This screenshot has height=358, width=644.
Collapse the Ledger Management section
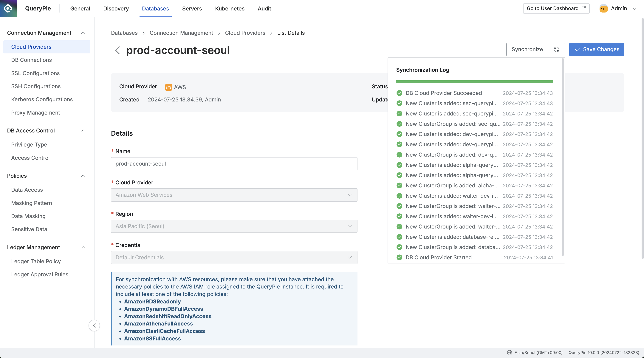pyautogui.click(x=83, y=247)
